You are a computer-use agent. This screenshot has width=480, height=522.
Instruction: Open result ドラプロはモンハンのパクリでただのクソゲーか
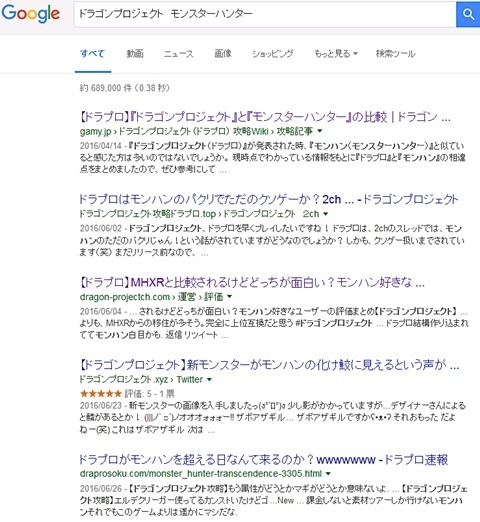[269, 199]
